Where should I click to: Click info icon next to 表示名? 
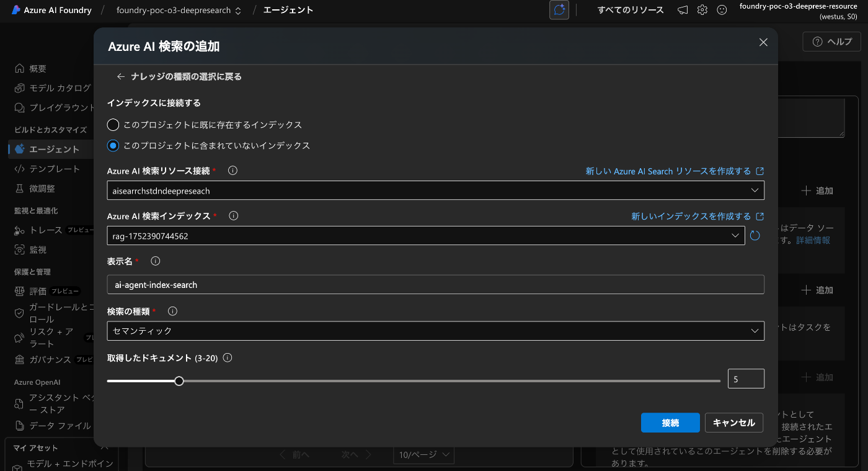[x=156, y=261]
